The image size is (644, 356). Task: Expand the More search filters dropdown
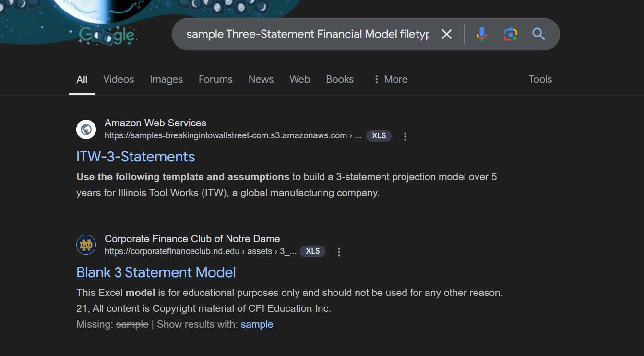coord(391,79)
